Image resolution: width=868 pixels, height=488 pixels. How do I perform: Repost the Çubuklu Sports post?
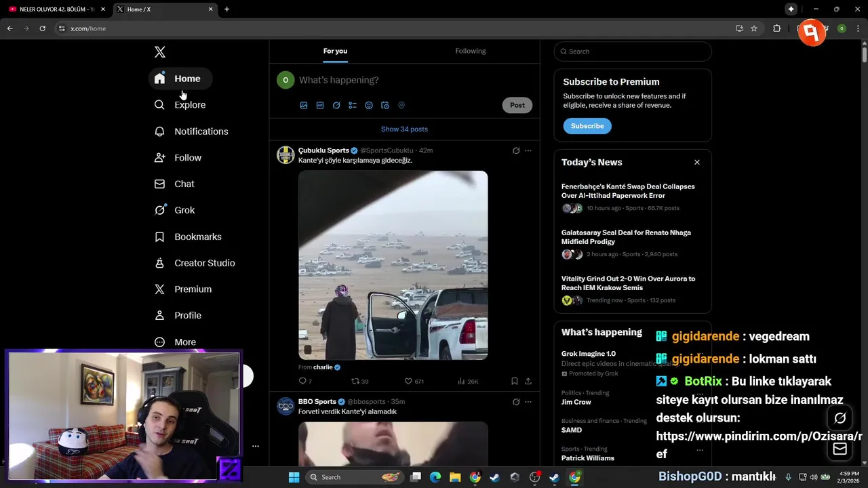(359, 382)
